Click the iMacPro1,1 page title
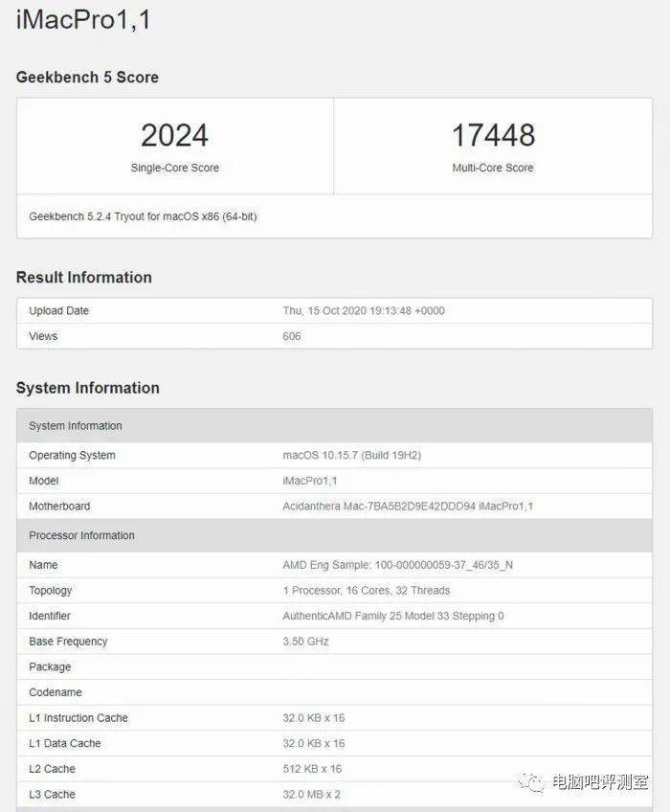This screenshot has width=670, height=812. pos(83,20)
